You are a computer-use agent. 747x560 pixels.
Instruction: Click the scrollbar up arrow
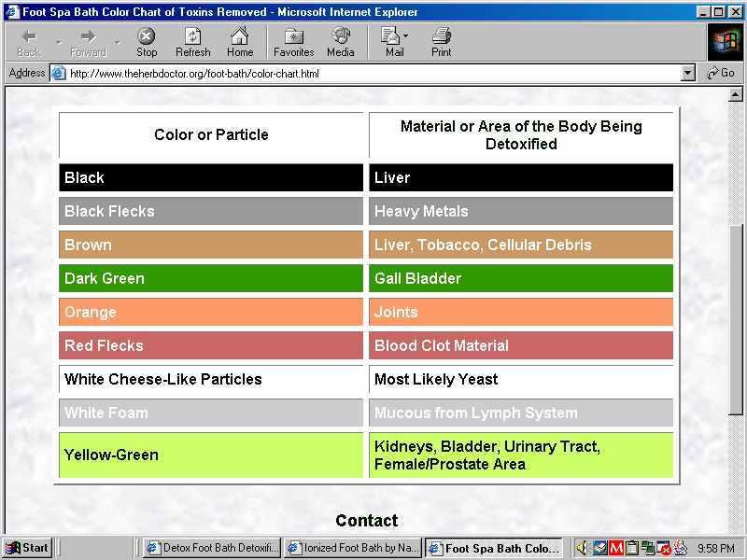pyautogui.click(x=735, y=94)
